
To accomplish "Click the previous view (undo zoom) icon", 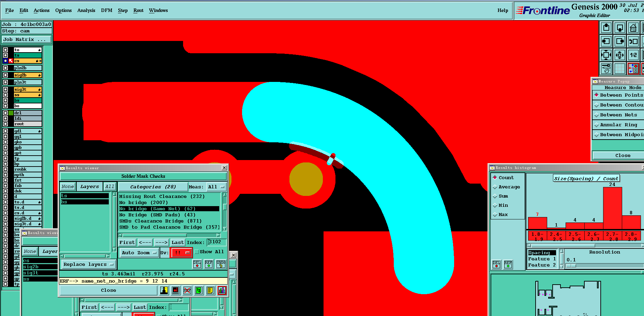I will coord(633,41).
